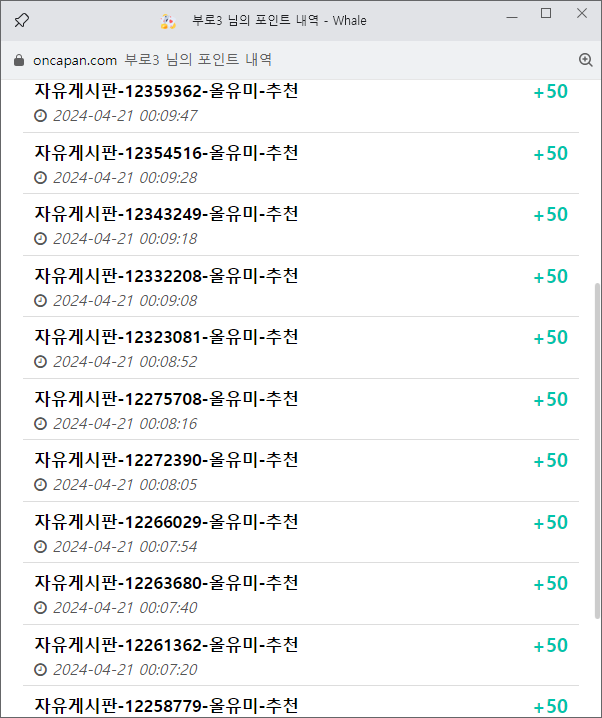Open entry 자유게시판-12343249-올유미-추천
The image size is (602, 718).
[x=166, y=214]
